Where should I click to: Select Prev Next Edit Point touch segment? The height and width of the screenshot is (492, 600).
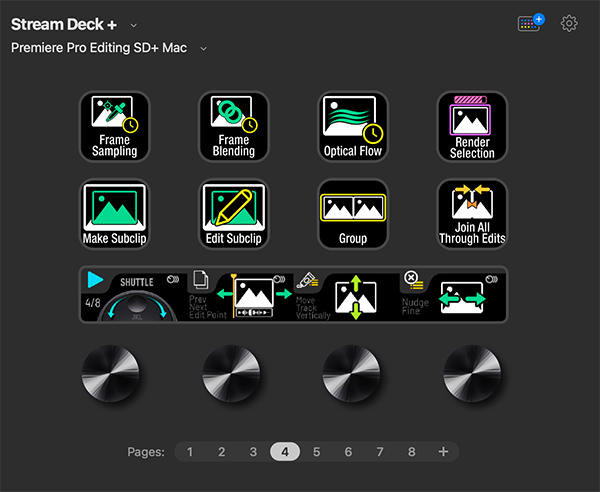(x=240, y=295)
